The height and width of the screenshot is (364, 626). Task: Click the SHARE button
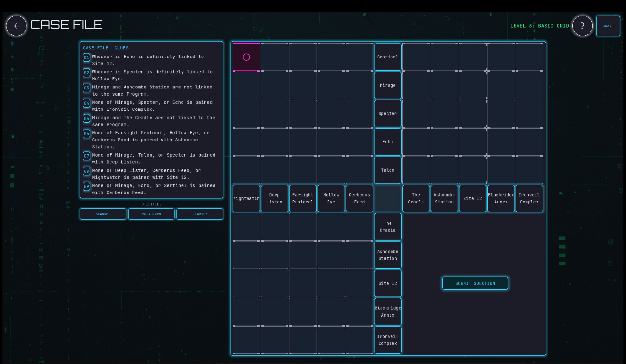pyautogui.click(x=608, y=26)
